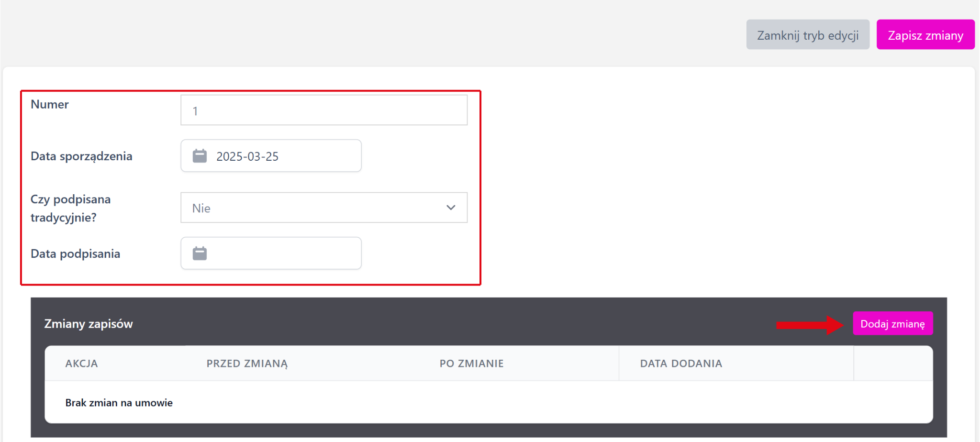Select the PO ZMIANIE column header
Image resolution: width=980 pixels, height=442 pixels.
[471, 364]
